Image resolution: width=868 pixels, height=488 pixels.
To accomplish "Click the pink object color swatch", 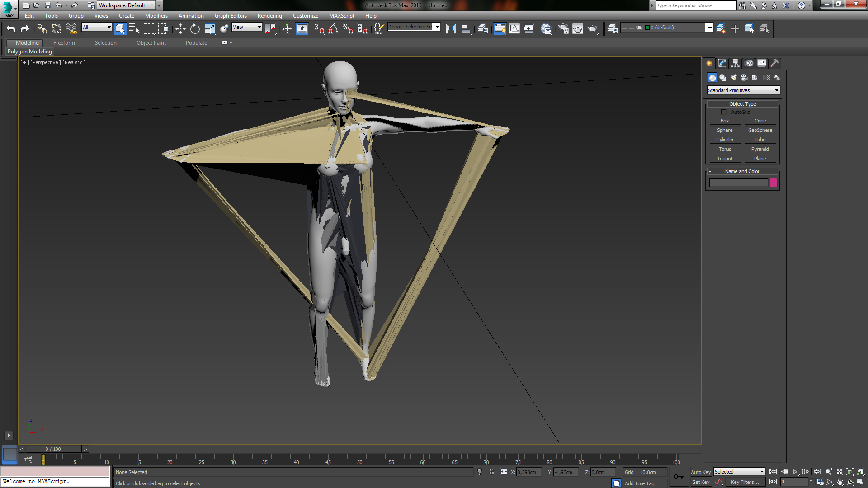I will tap(774, 183).
